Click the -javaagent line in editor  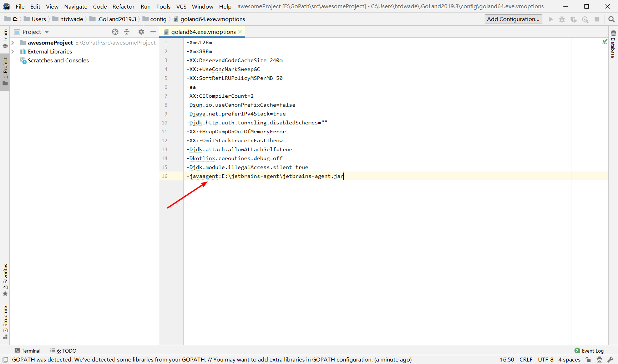265,176
